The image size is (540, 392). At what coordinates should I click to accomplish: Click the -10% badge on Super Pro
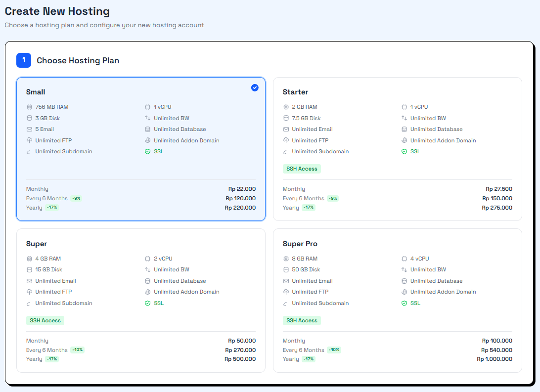pyautogui.click(x=334, y=349)
